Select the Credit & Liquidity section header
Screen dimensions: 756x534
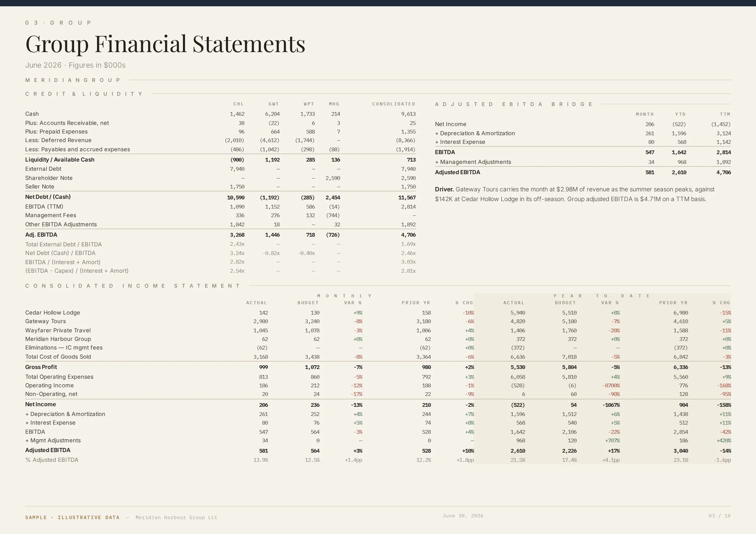point(84,94)
